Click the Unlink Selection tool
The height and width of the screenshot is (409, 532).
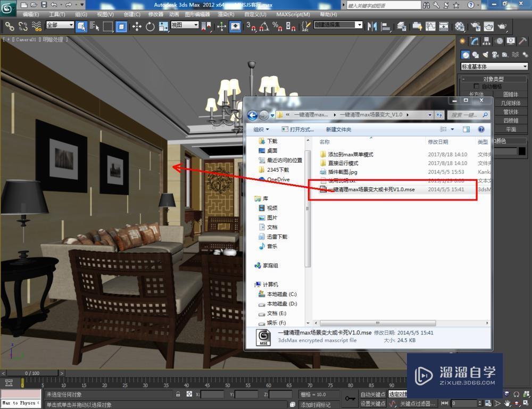[x=23, y=26]
